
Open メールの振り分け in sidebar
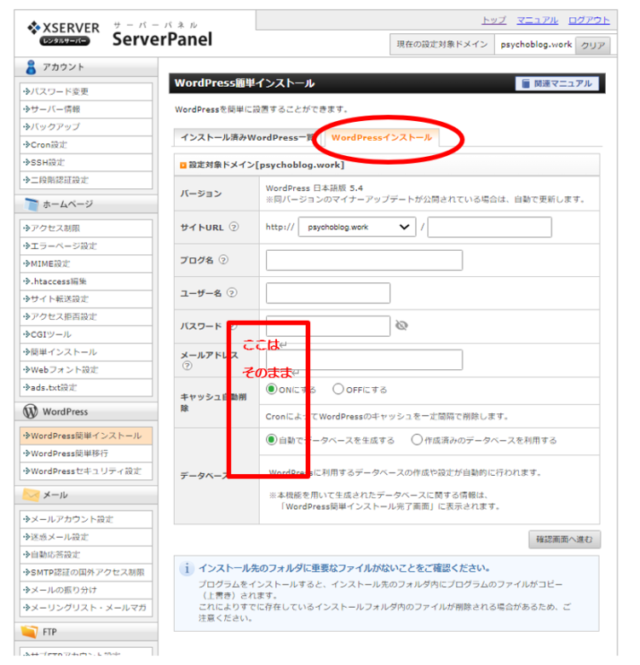[86, 590]
